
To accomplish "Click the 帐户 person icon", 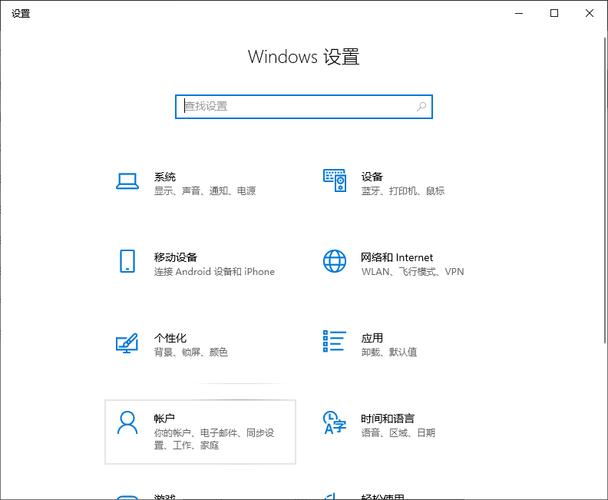I will [127, 423].
